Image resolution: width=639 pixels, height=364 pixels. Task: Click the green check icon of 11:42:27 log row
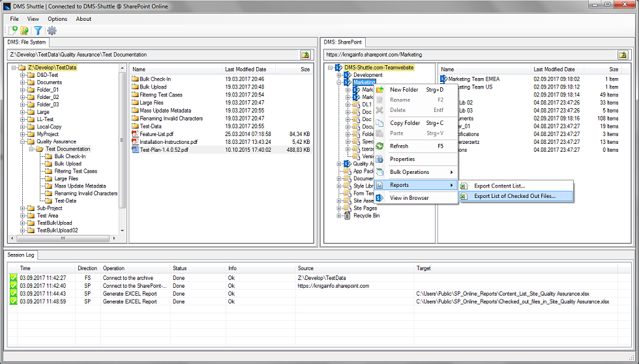click(x=14, y=277)
